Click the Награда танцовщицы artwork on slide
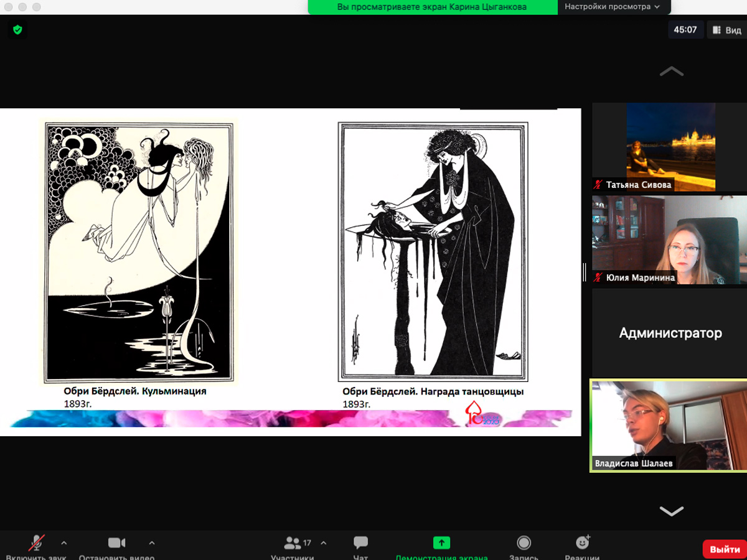The height and width of the screenshot is (560, 747). click(x=433, y=252)
